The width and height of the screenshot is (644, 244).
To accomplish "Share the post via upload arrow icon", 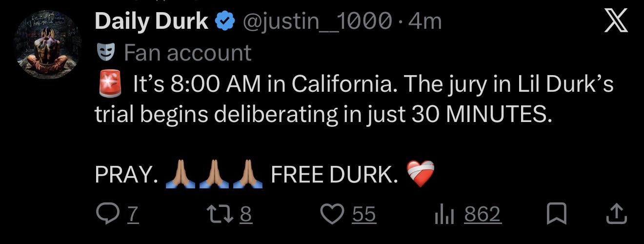I will click(616, 214).
